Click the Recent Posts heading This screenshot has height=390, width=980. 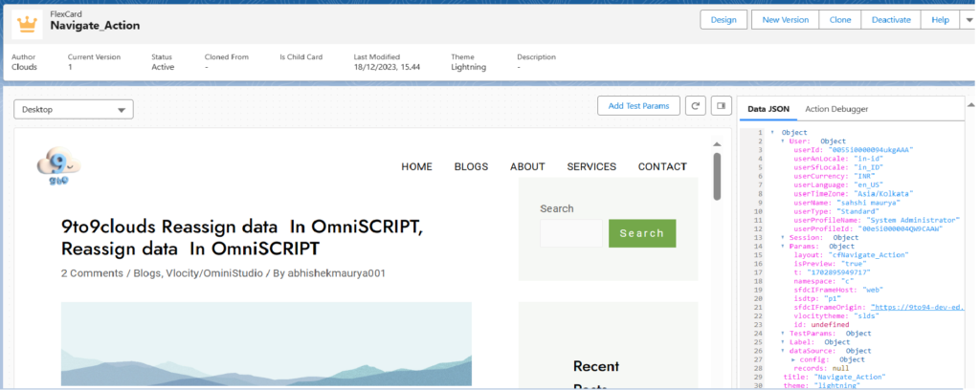click(595, 377)
